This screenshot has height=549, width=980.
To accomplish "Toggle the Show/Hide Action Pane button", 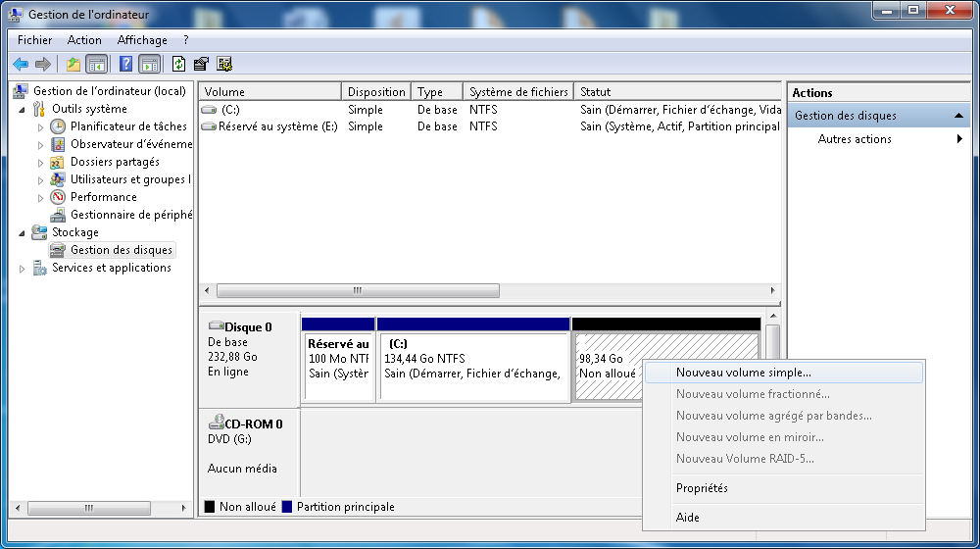I will [x=149, y=64].
